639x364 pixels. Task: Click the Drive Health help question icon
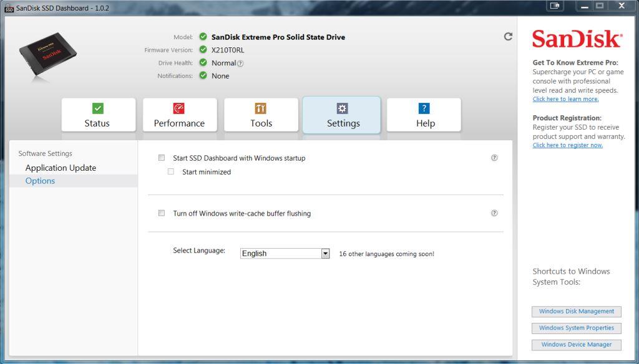(x=240, y=64)
